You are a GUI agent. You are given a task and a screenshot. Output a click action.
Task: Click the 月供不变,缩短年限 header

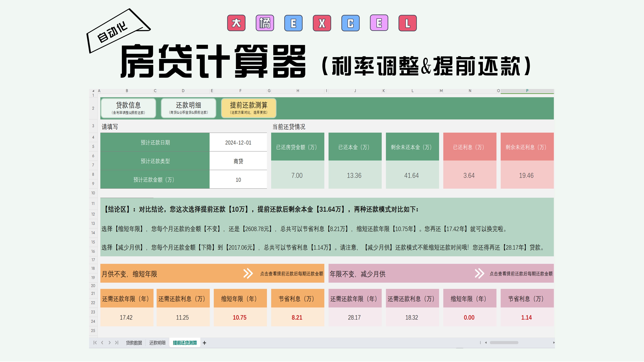pos(129,274)
